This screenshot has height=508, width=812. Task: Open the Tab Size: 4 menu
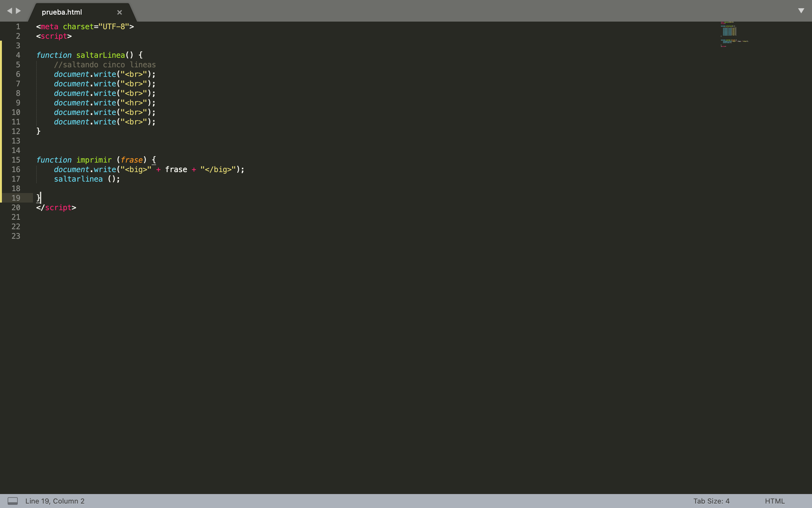(x=711, y=501)
